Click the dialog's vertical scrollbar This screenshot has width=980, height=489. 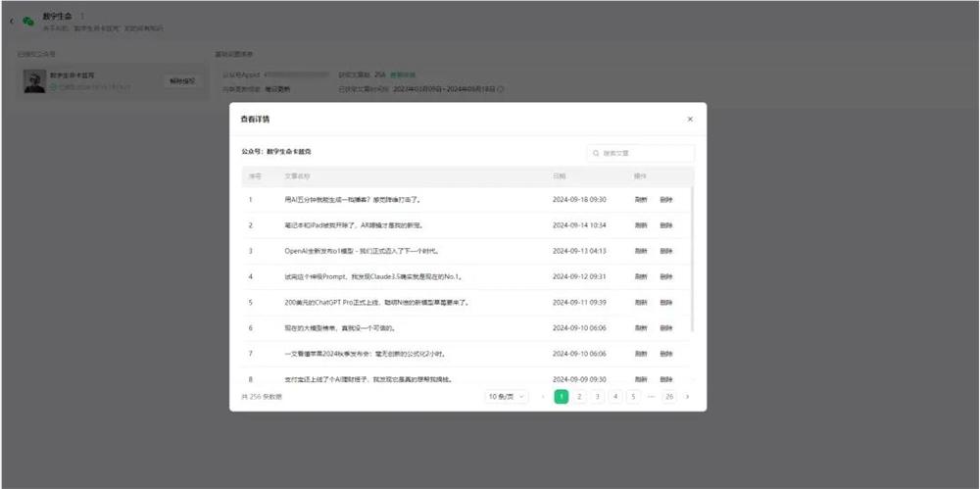coord(693,260)
